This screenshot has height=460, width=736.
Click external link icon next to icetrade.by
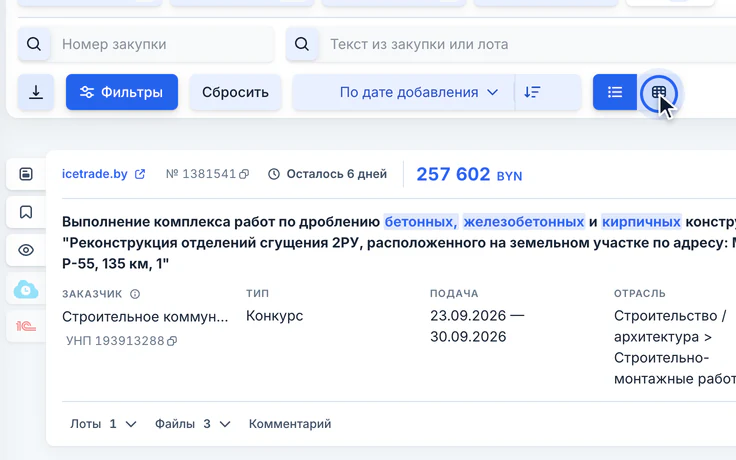140,174
